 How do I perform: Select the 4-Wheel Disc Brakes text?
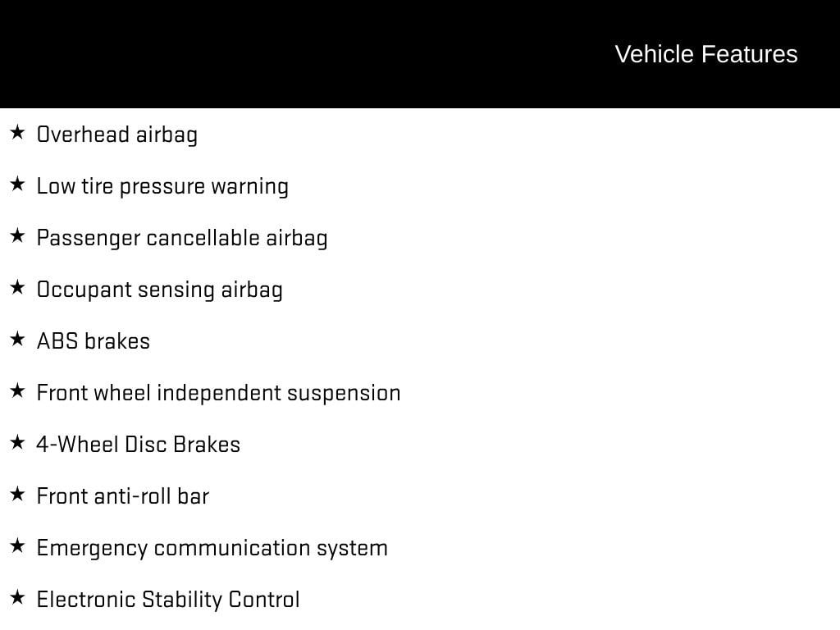pos(138,445)
